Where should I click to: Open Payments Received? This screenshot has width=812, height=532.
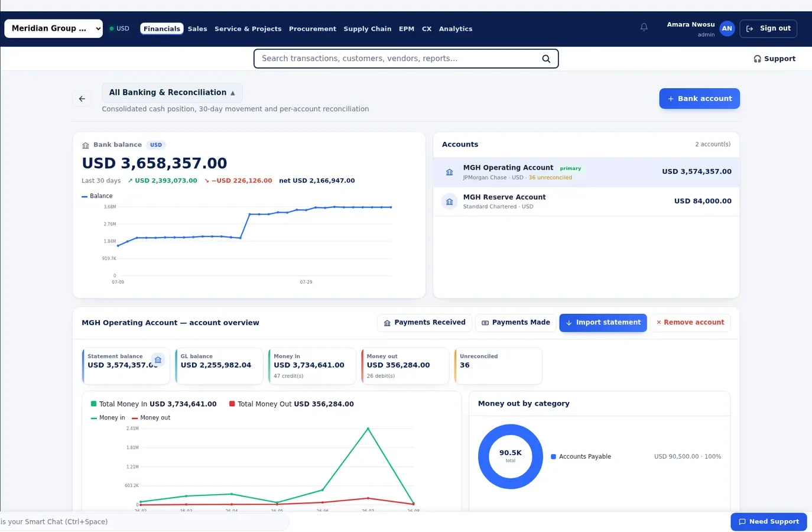coord(424,323)
